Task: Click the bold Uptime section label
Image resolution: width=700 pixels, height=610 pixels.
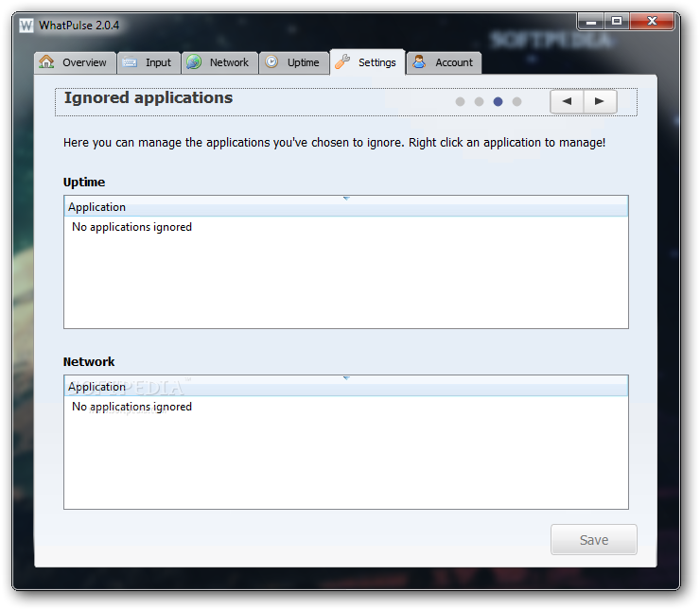Action: tap(84, 183)
